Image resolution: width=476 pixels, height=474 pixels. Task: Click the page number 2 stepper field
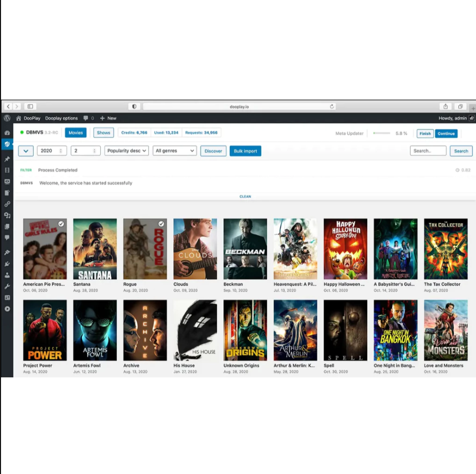86,150
